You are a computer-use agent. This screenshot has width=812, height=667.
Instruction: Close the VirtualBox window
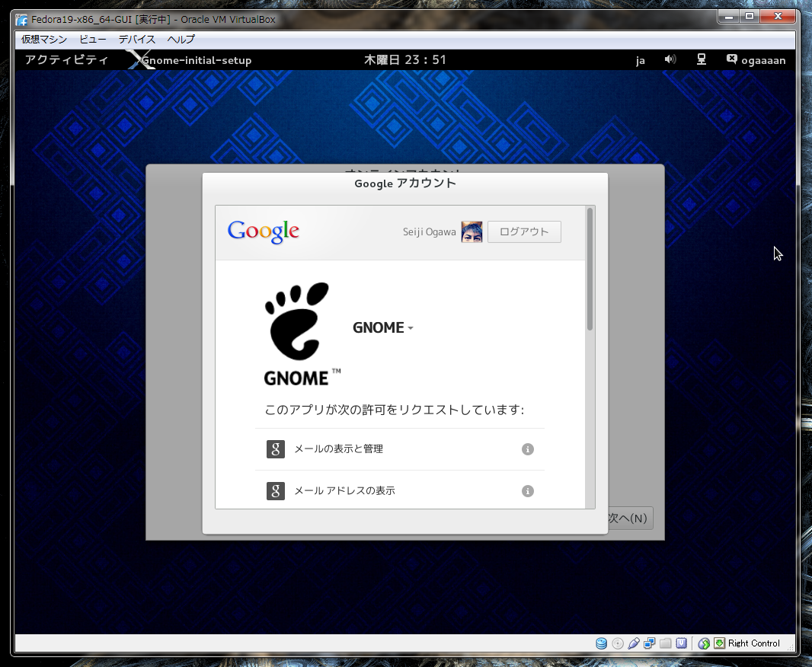point(777,17)
